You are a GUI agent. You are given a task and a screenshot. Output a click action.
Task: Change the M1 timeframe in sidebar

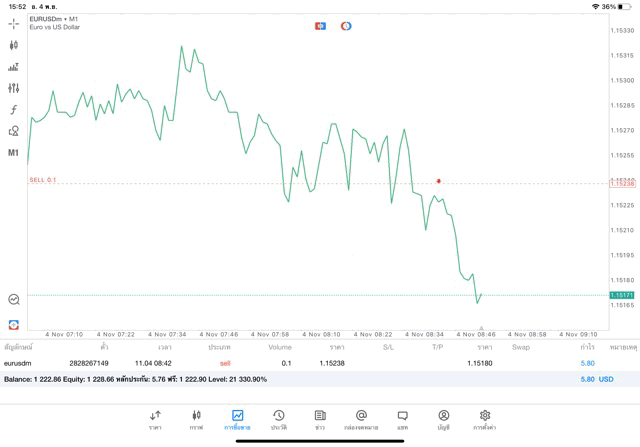pyautogui.click(x=13, y=153)
